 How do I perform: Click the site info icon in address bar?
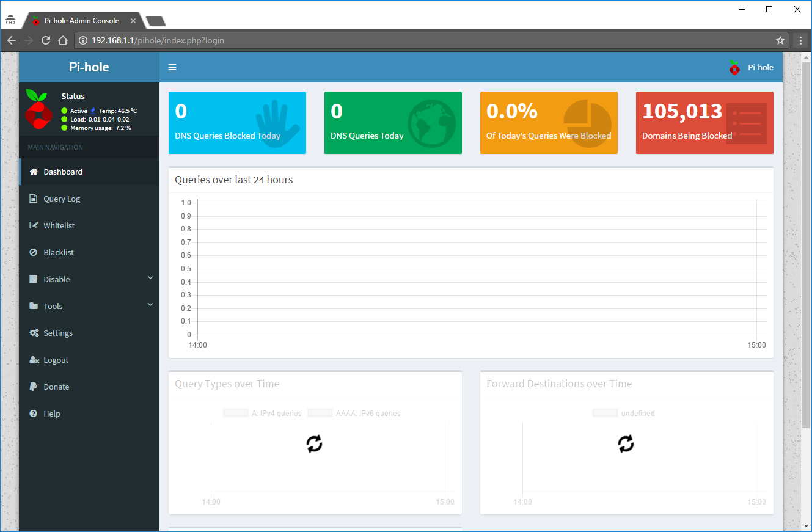point(84,41)
